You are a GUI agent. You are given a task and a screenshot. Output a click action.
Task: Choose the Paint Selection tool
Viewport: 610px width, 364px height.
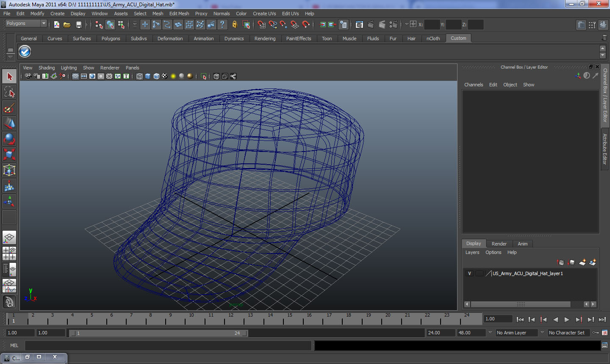point(9,108)
